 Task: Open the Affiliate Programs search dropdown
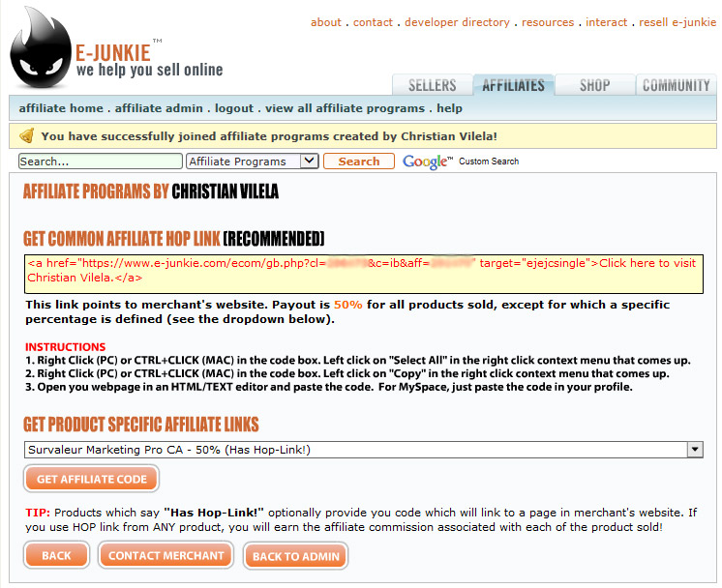(x=253, y=162)
